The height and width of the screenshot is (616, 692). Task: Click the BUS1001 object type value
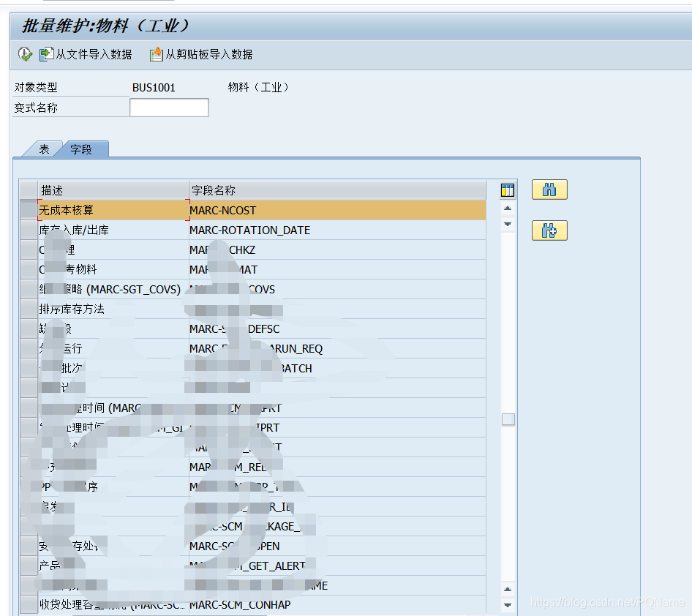click(x=154, y=87)
